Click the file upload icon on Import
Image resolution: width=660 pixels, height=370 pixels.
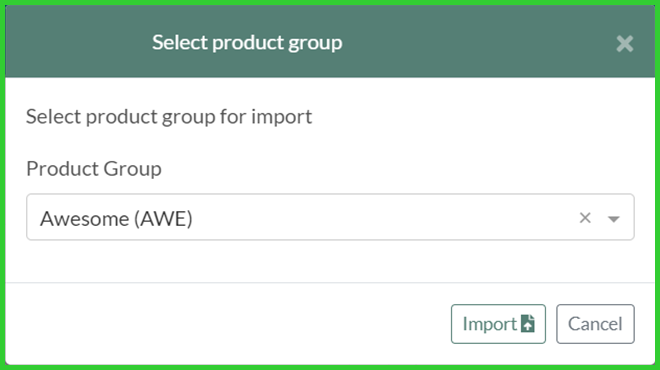(x=528, y=323)
